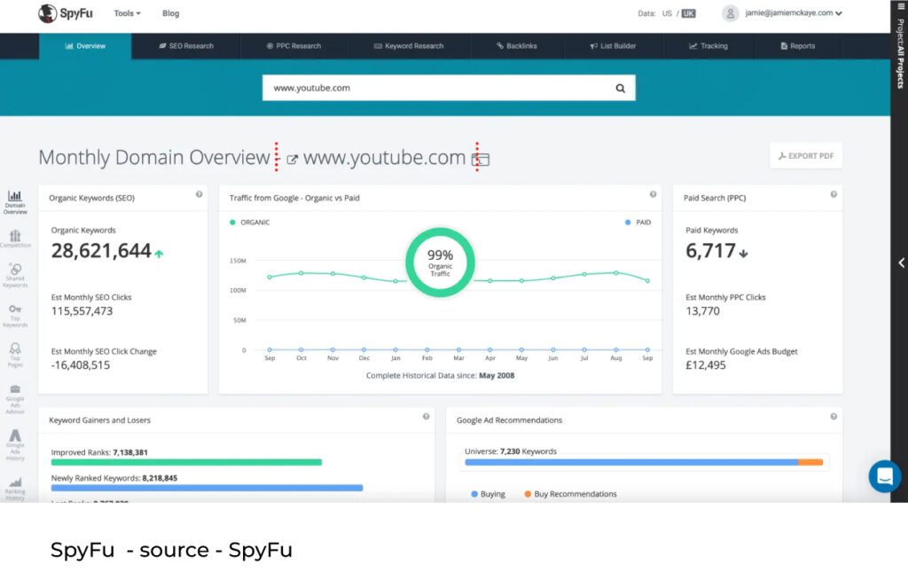Image resolution: width=908 pixels, height=588 pixels.
Task: Open Top Keywords in the sidebar
Action: [15, 316]
